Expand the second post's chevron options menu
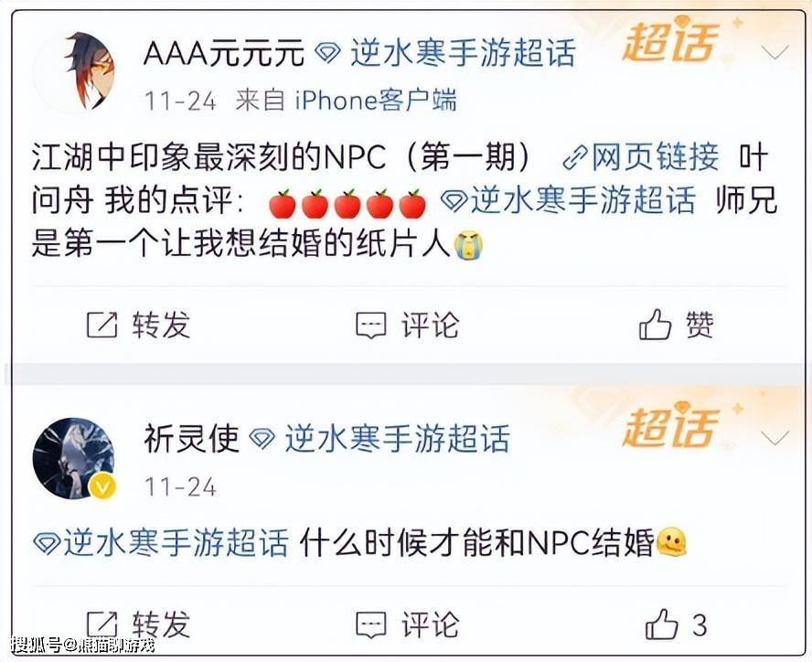Viewport: 812px width, 662px height. 775,439
